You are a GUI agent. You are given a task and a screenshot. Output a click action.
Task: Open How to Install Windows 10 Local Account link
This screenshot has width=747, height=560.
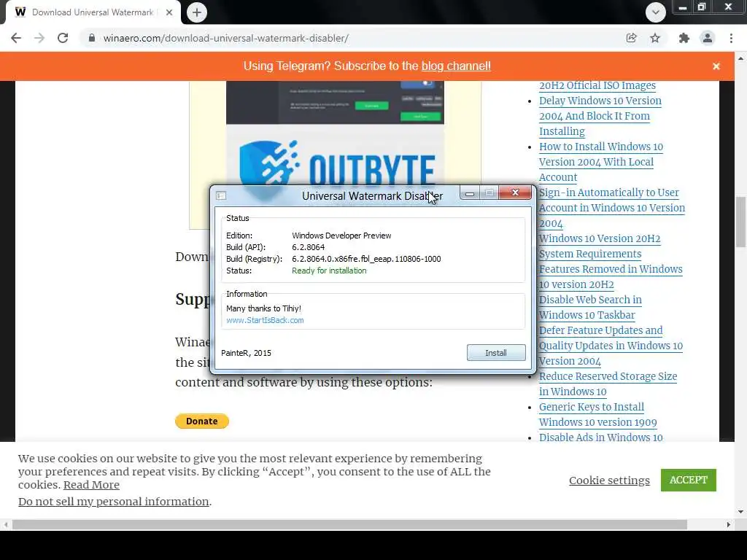[601, 162]
